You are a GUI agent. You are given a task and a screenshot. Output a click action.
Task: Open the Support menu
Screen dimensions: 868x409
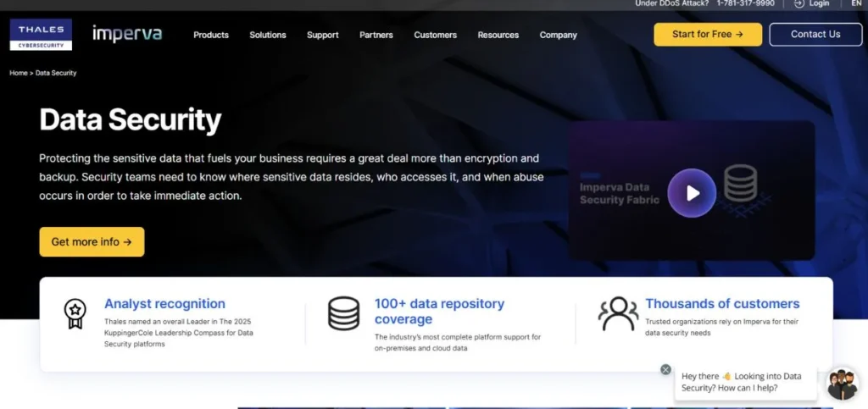pos(323,35)
